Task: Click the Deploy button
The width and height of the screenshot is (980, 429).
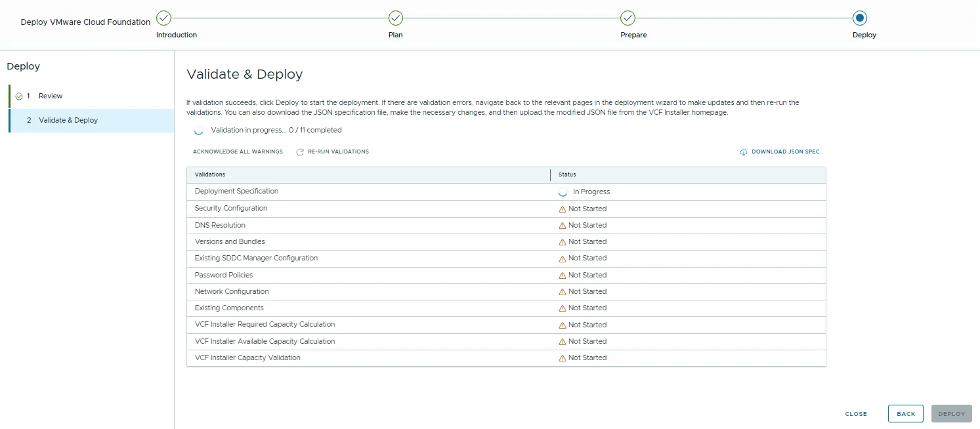Action: pos(952,414)
